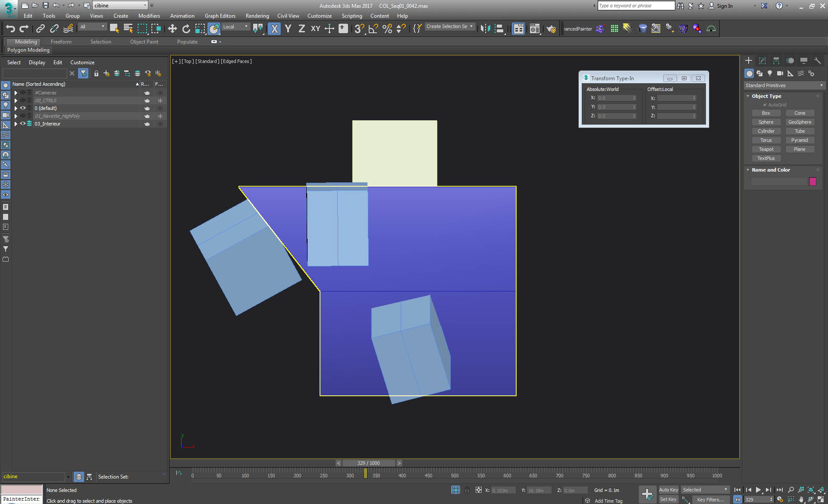Click the Undo icon
Screen dimensions: 828x504
tap(10, 28)
